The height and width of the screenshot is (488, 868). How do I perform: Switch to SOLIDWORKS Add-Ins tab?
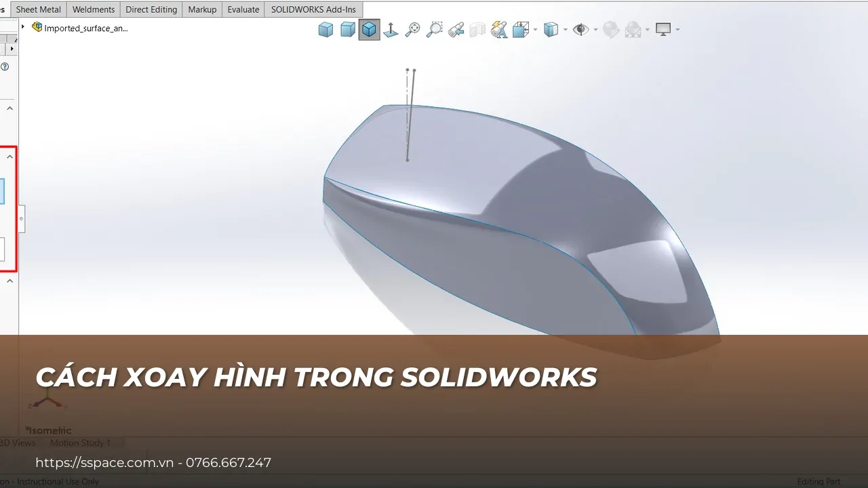coord(313,9)
